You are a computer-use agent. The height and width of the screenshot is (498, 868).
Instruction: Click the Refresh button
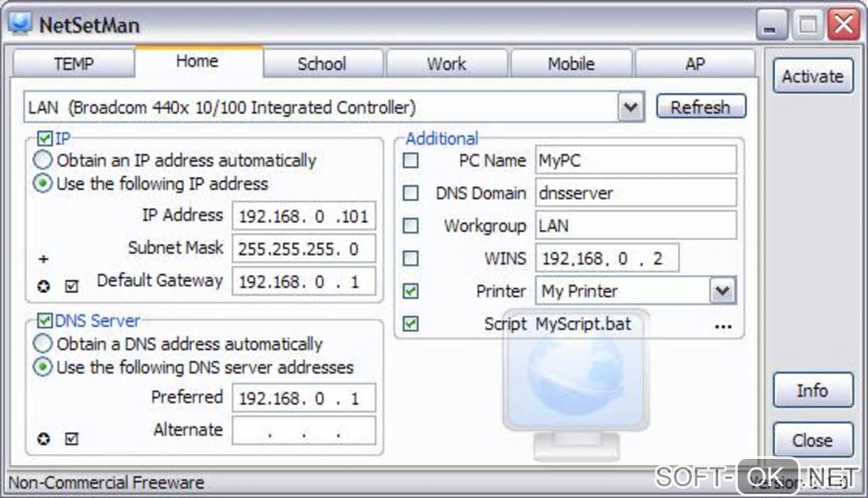(701, 106)
